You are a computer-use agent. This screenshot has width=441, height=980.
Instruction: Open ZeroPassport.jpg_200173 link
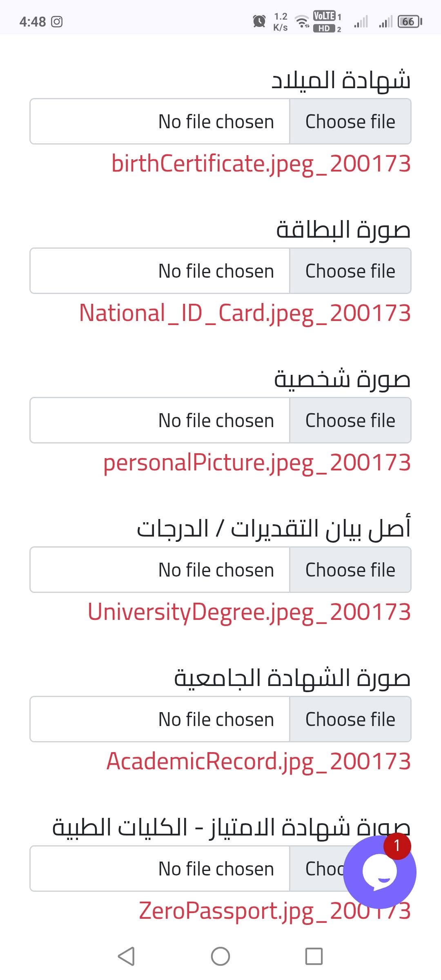point(275,911)
